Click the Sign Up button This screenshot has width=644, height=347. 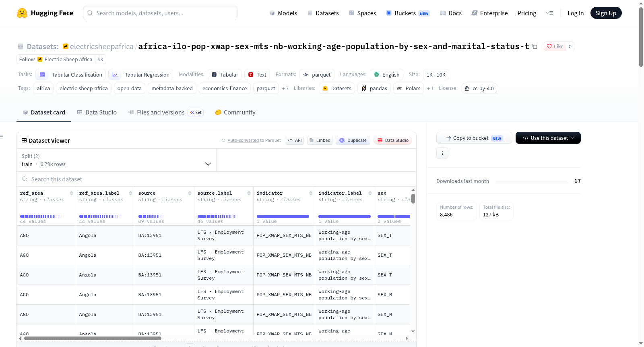click(x=606, y=13)
